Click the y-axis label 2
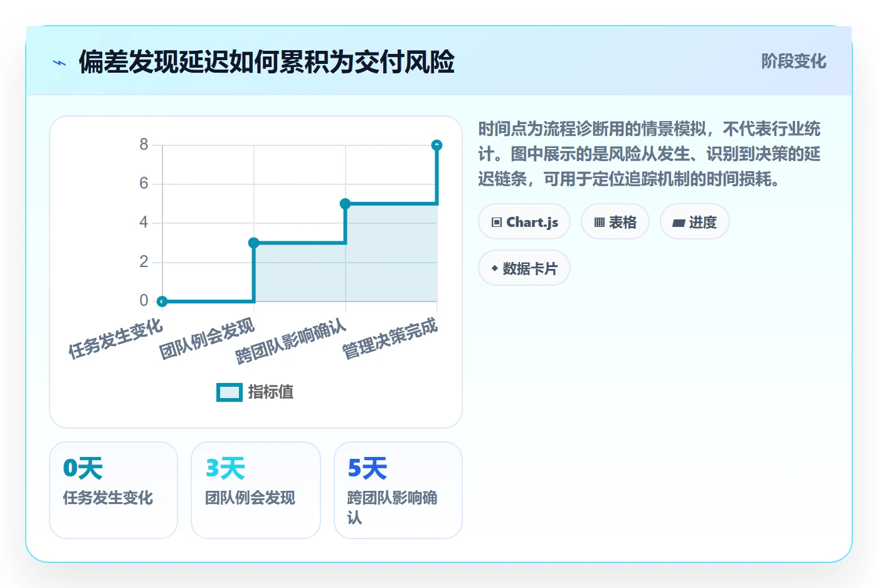This screenshot has height=588, width=878. coord(144,261)
